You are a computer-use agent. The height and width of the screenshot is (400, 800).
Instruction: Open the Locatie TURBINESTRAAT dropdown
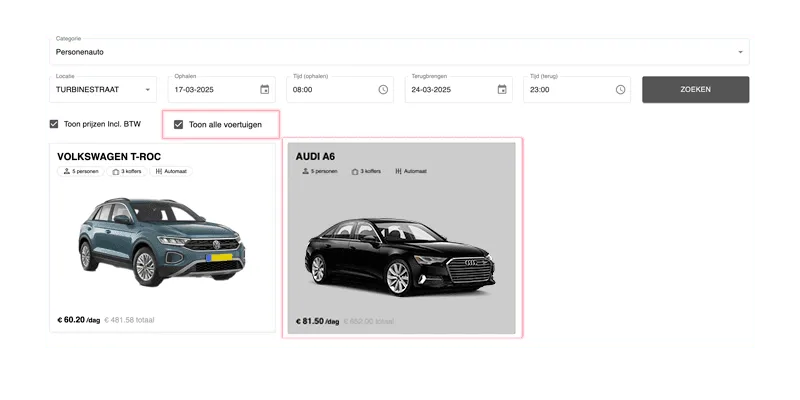[x=103, y=89]
